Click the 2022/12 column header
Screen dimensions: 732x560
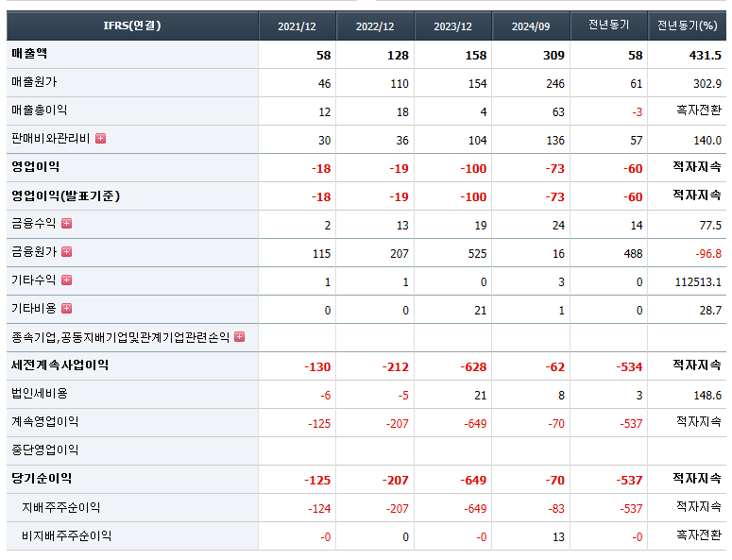375,26
